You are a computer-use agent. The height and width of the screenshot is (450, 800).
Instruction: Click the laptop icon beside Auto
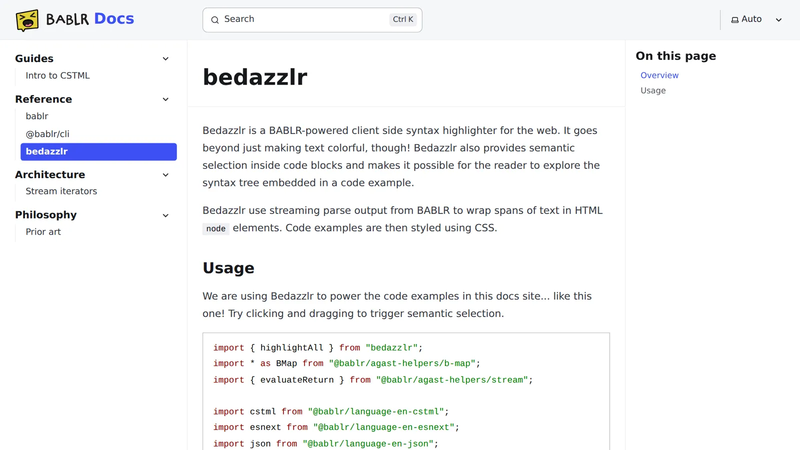tap(735, 20)
